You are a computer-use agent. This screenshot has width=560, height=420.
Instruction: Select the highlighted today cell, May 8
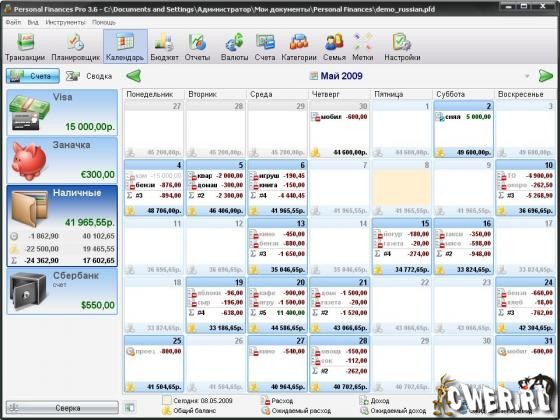click(x=402, y=189)
